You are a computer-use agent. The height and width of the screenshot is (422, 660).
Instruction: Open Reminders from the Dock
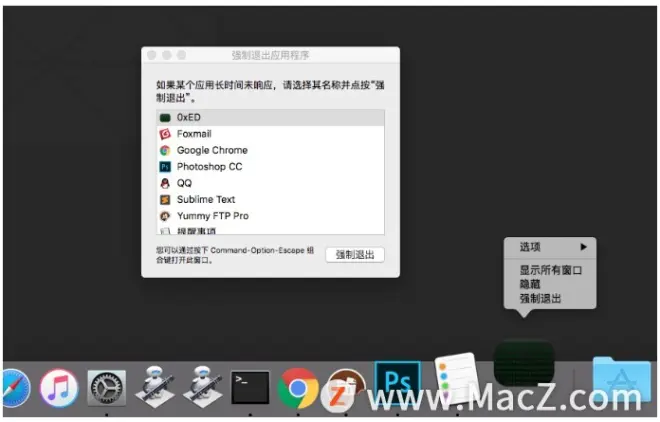[x=458, y=378]
